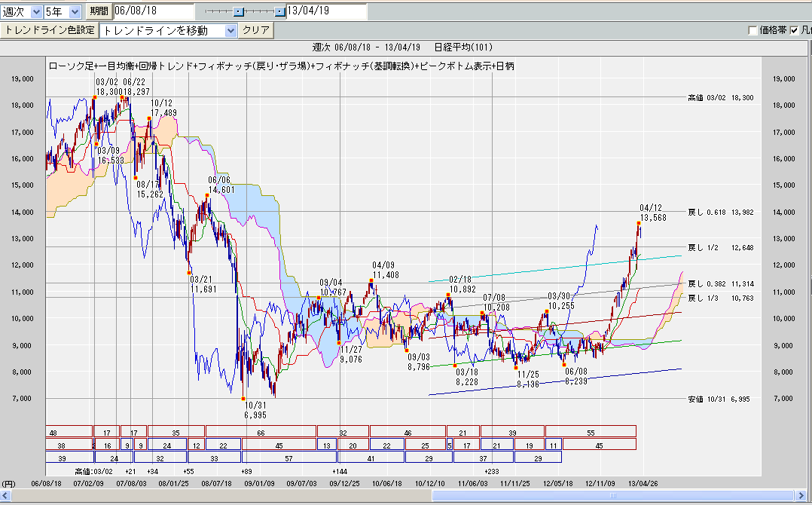Screen dimensions: 812x505
Task: Click the 戻し 0.618 13,982 label
Action: [x=720, y=212]
